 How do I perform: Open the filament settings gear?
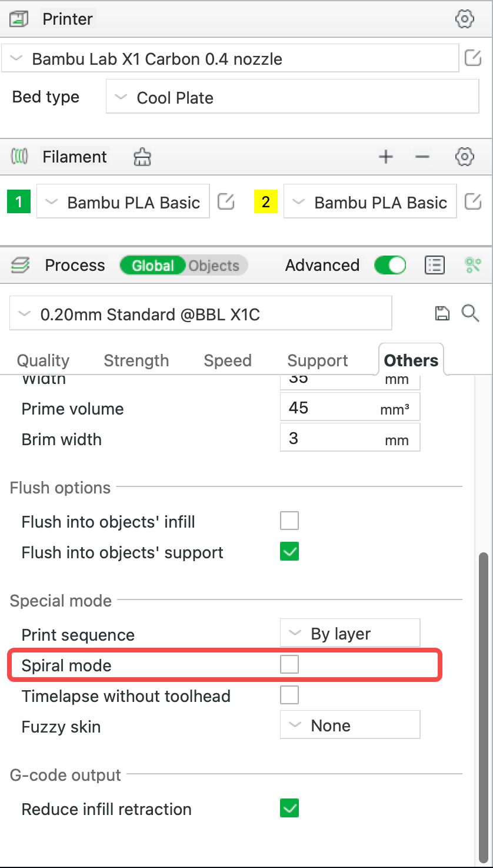click(464, 157)
